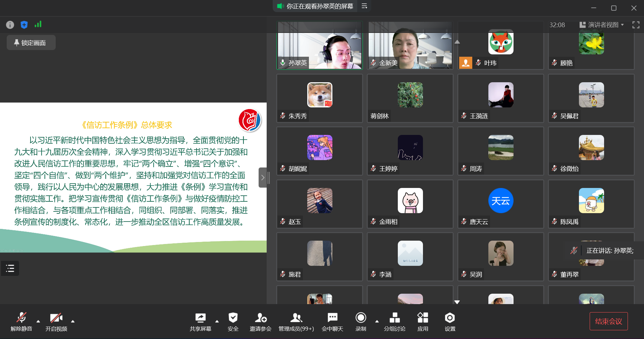Screen dimensions: 644x339
Task: Click muted mic icon beside 胡妮妮
Action: point(283,168)
